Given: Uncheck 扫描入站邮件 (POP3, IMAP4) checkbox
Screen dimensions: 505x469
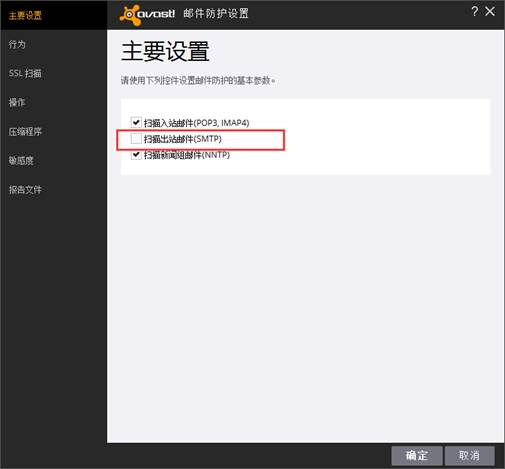Looking at the screenshot, I should pos(136,122).
